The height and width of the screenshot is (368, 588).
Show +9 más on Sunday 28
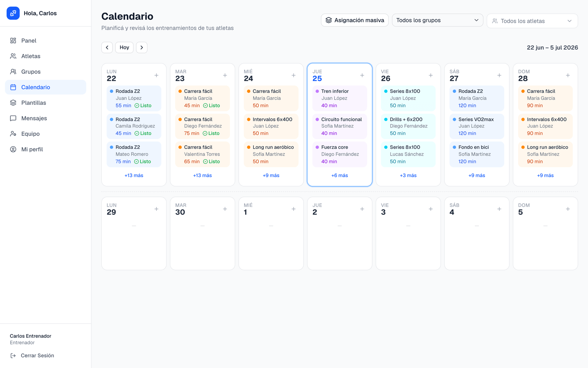click(x=545, y=176)
